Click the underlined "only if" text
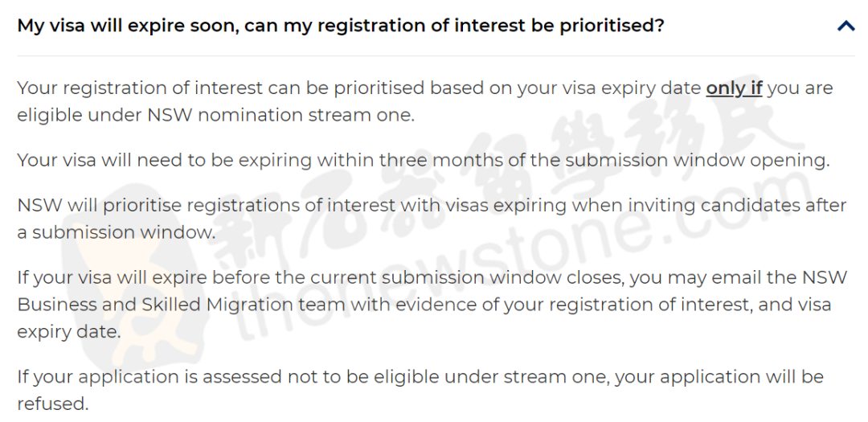Screen dimensions: 868x422 734,88
